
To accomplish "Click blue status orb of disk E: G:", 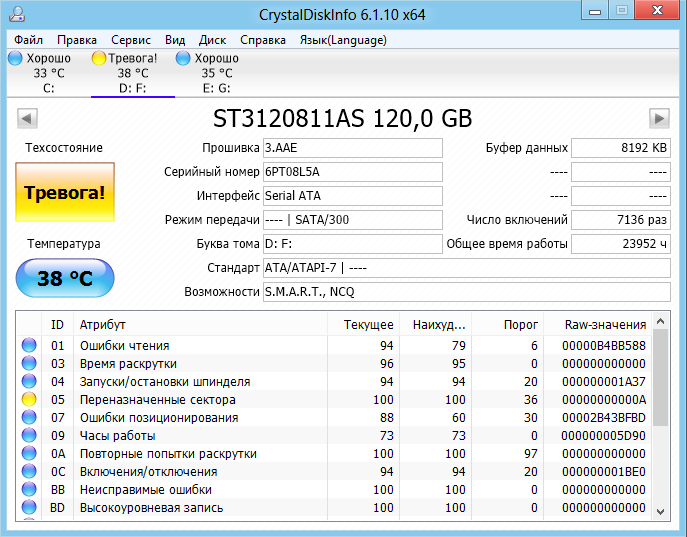I will [183, 58].
